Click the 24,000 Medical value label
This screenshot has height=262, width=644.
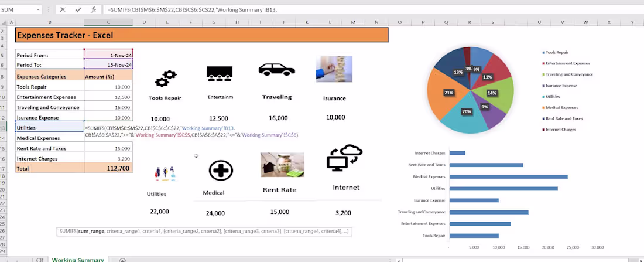(x=215, y=213)
